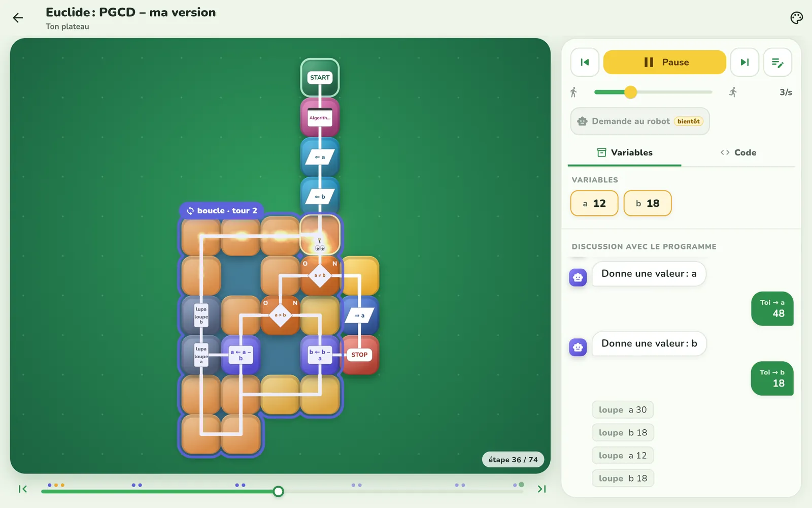Select the a > b decision diamond
The height and width of the screenshot is (508, 812).
click(x=280, y=315)
